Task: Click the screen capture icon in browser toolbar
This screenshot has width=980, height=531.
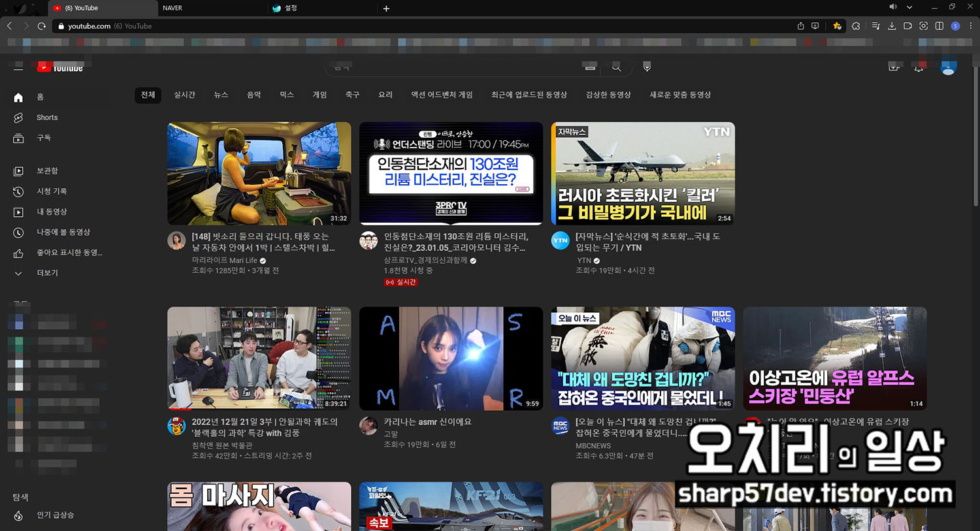Action: (923, 26)
